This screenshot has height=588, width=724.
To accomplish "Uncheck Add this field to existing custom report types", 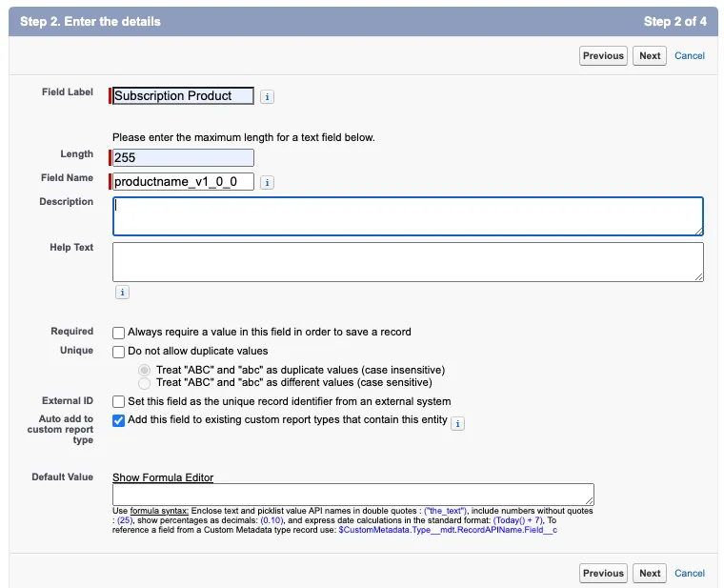I will [x=119, y=420].
